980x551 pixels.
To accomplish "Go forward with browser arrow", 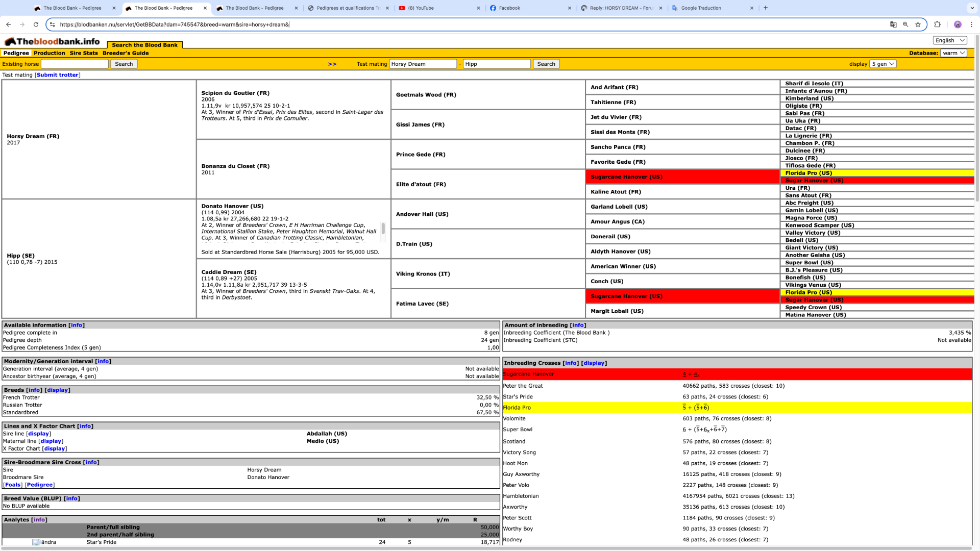I will click(22, 24).
